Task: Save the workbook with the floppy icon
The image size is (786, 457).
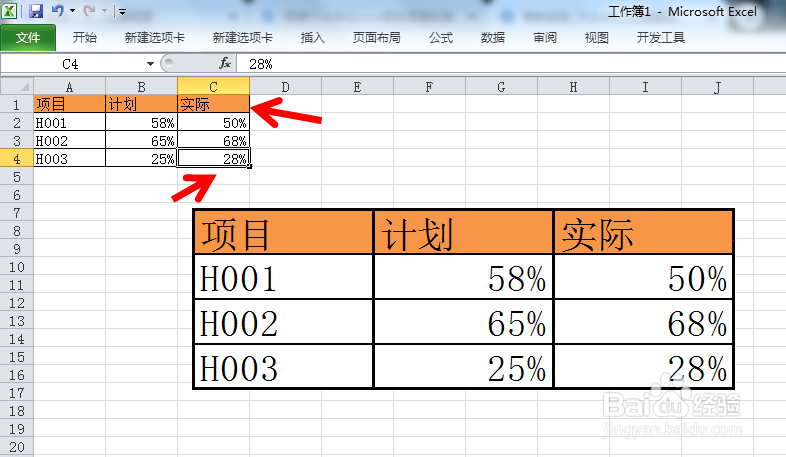Action: pos(36,11)
